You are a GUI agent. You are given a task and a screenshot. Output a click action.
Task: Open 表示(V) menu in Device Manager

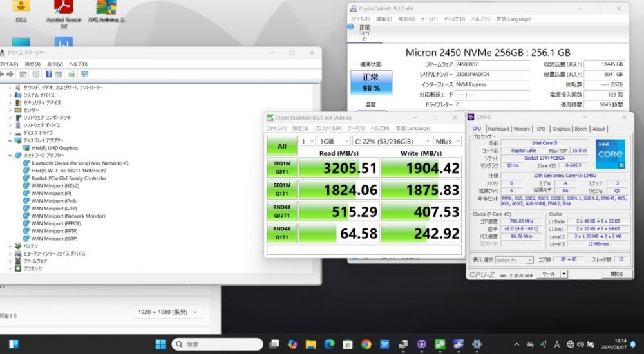tap(55, 64)
